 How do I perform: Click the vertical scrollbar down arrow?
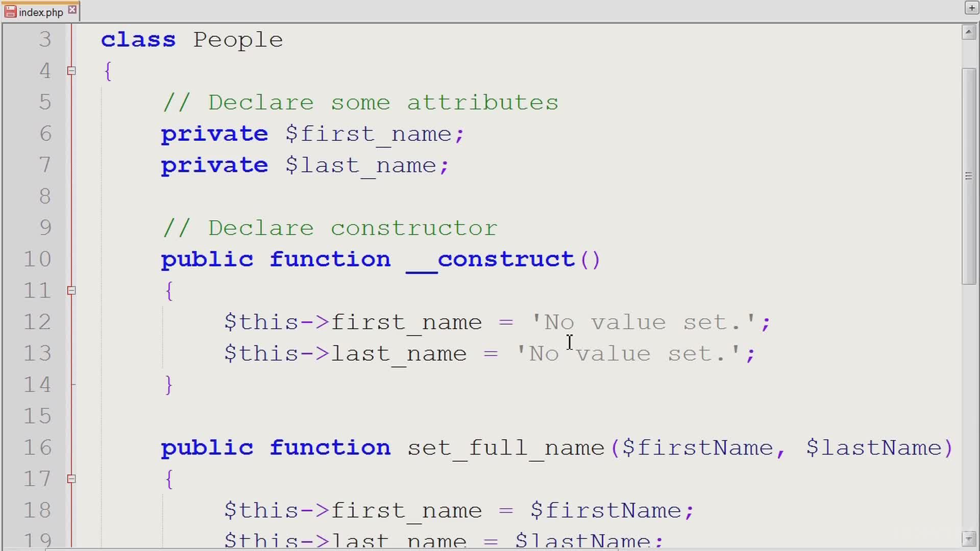point(968,538)
